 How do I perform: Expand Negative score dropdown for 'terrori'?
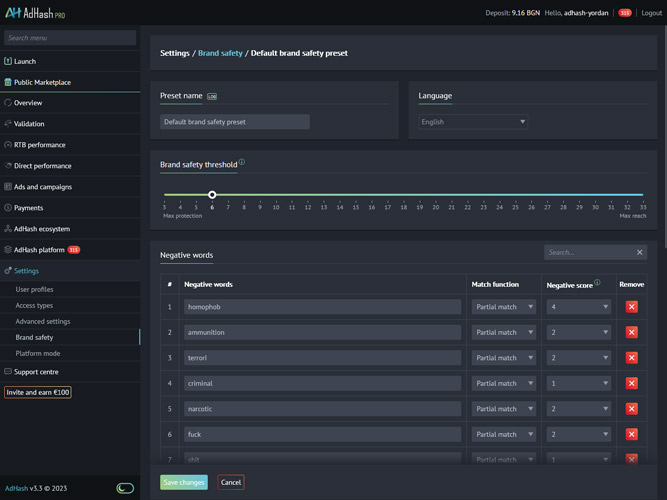(x=578, y=357)
